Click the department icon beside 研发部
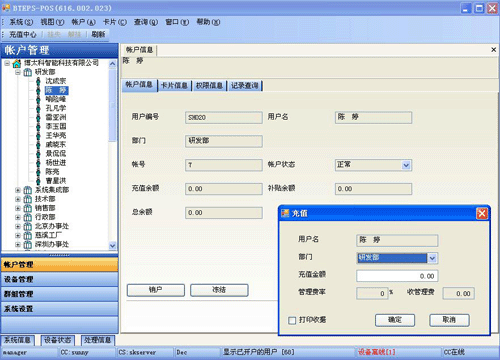 click(28, 72)
